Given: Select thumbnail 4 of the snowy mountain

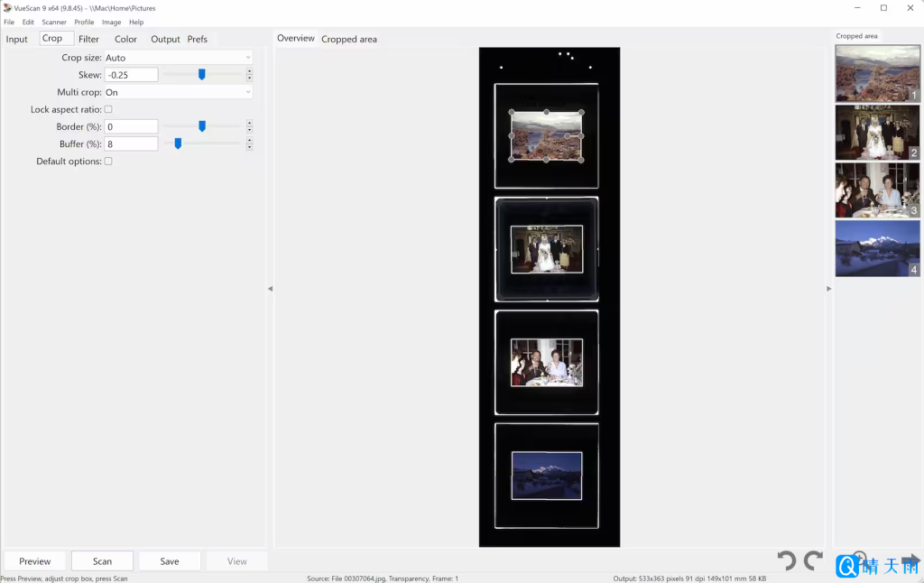Looking at the screenshot, I should [x=877, y=248].
